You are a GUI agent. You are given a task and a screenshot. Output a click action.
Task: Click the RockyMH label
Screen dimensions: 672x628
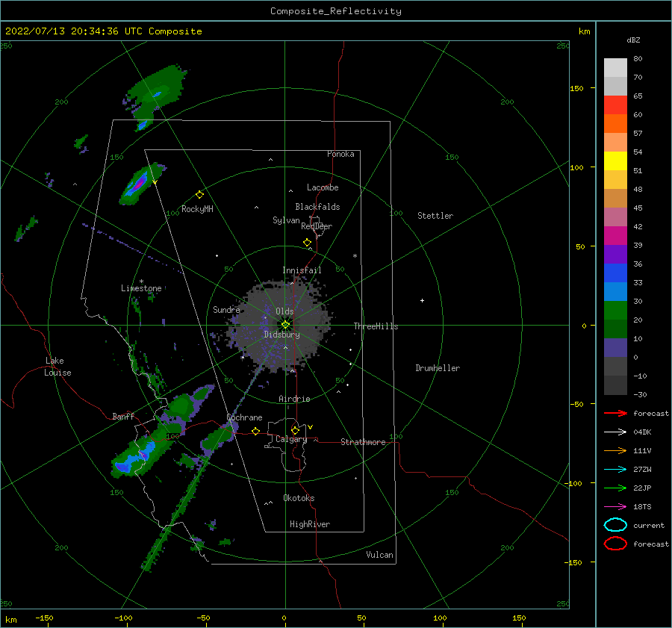[197, 209]
